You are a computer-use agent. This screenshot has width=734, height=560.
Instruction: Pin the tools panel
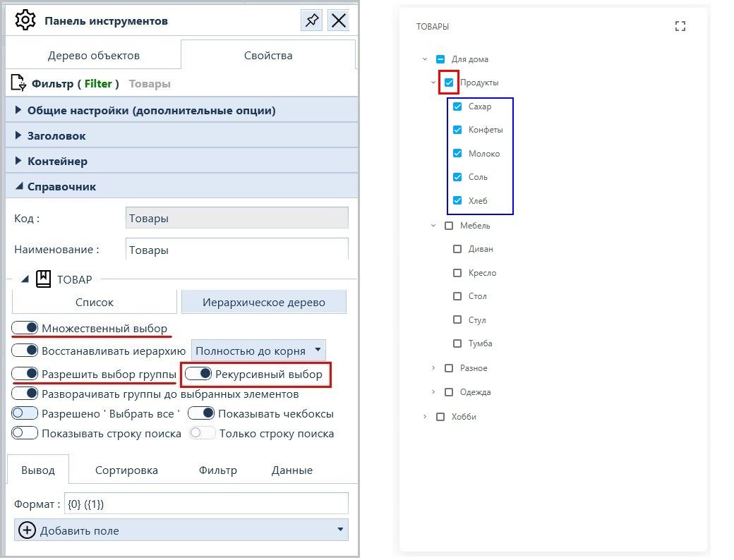click(x=312, y=20)
